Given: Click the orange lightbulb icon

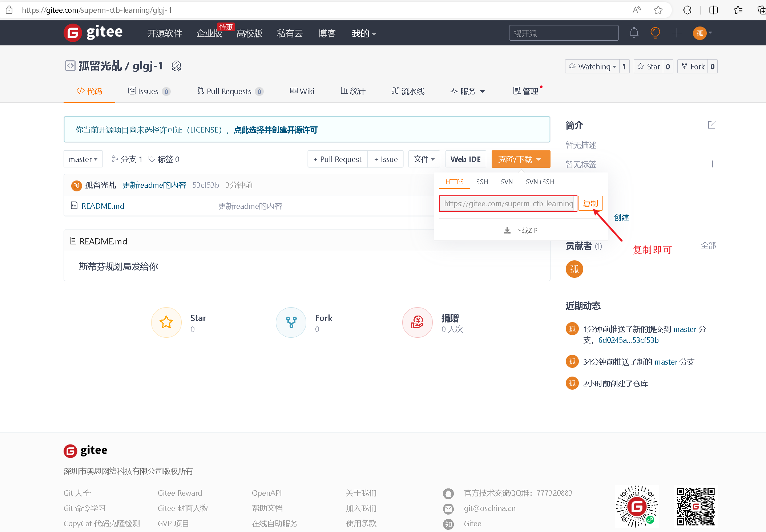Looking at the screenshot, I should pos(655,33).
